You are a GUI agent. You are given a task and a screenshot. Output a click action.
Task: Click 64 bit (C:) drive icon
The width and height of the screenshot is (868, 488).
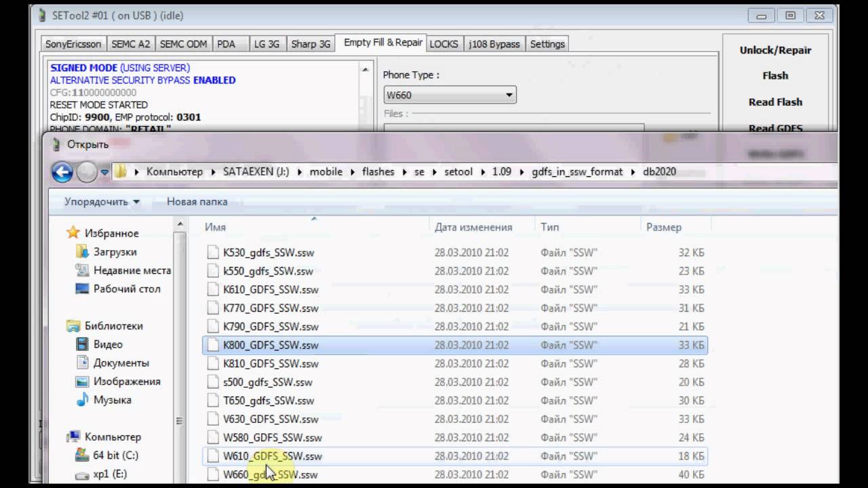coord(82,455)
